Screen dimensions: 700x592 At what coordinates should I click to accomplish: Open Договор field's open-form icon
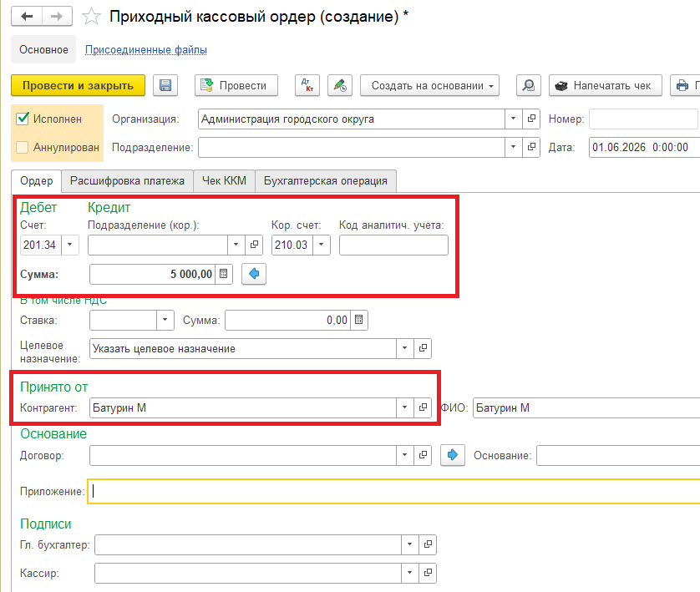point(423,455)
